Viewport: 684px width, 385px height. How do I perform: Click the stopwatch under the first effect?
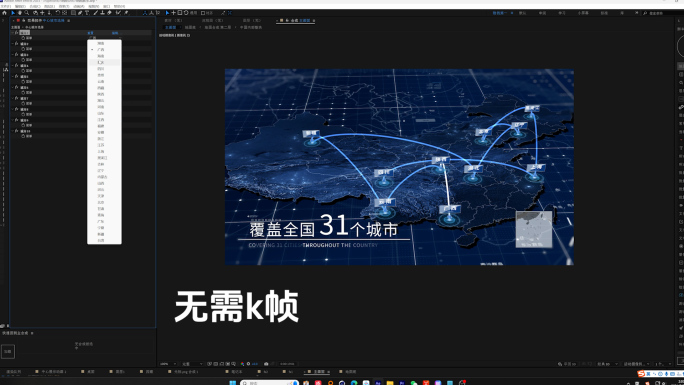pos(23,38)
